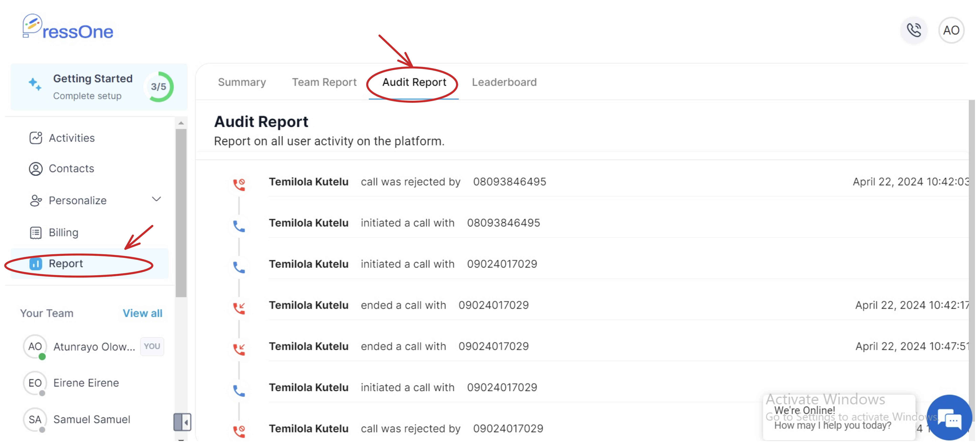Click the EO avatar for Eirene Eirene
The image size is (980, 446).
35,383
